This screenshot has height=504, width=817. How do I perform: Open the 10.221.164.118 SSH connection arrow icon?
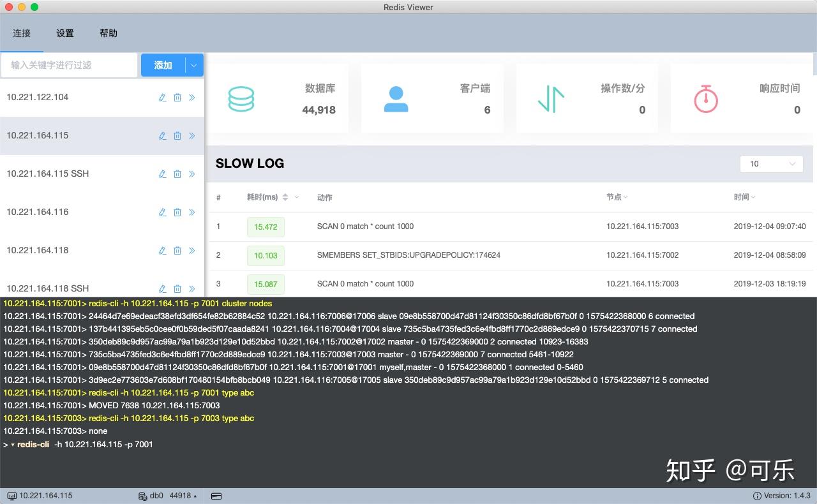click(192, 289)
